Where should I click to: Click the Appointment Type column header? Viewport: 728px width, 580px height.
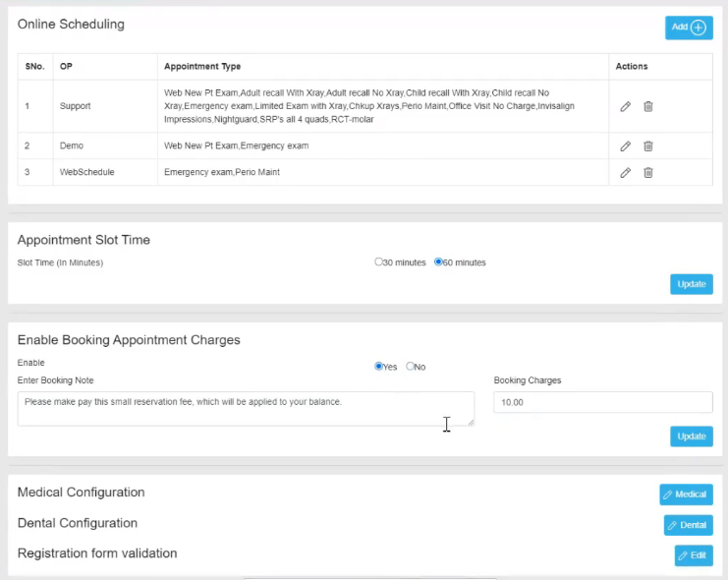pyautogui.click(x=202, y=67)
